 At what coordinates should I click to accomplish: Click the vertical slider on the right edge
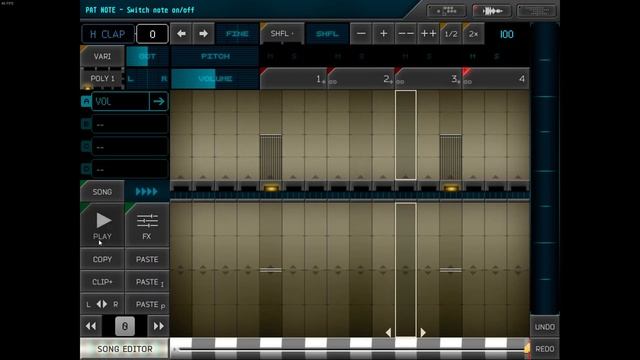(x=544, y=168)
